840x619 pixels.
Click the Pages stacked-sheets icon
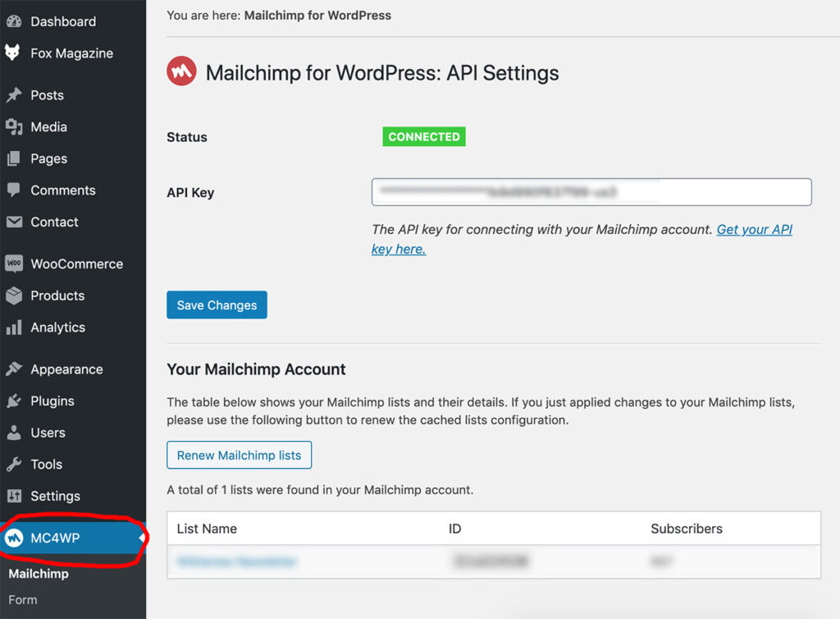(14, 158)
